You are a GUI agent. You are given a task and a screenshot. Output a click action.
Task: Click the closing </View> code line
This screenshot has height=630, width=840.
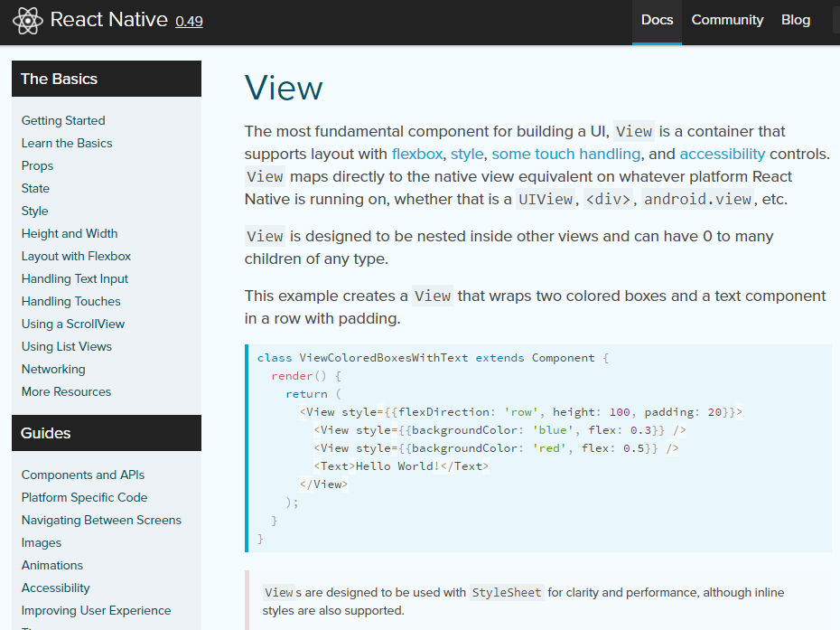click(x=324, y=484)
